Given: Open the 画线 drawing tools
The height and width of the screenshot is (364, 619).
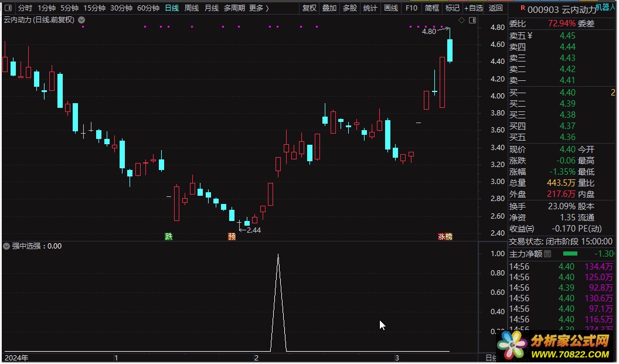Looking at the screenshot, I should coord(391,8).
